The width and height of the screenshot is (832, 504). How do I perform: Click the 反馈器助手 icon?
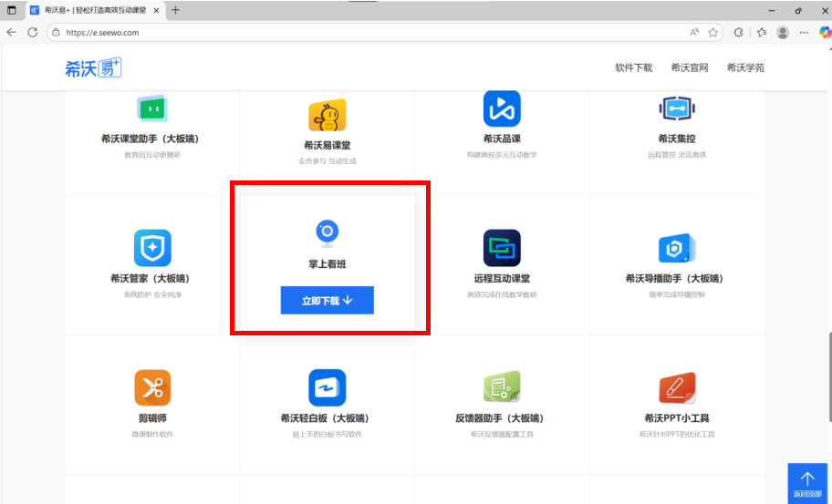click(502, 387)
